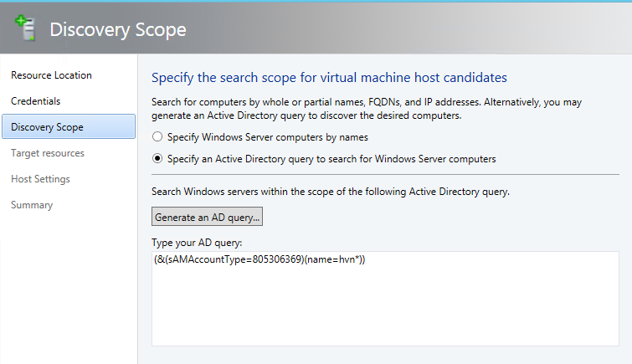This screenshot has height=364, width=632.
Task: Click the Generate an AD query button
Action: pos(207,217)
